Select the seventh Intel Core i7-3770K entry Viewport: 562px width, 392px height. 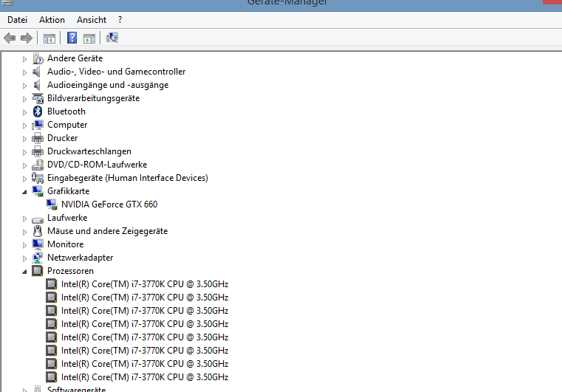pyautogui.click(x=145, y=364)
